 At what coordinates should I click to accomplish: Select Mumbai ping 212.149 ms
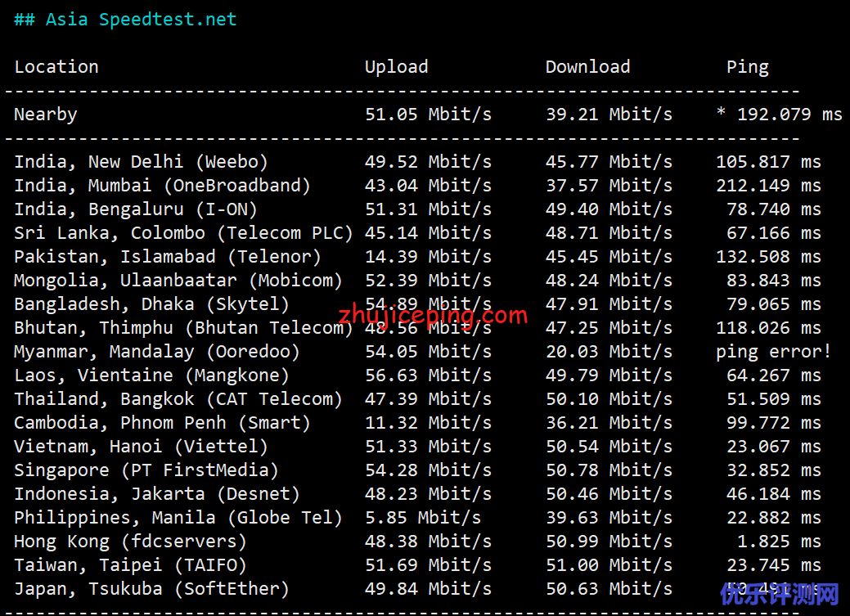pyautogui.click(x=769, y=186)
